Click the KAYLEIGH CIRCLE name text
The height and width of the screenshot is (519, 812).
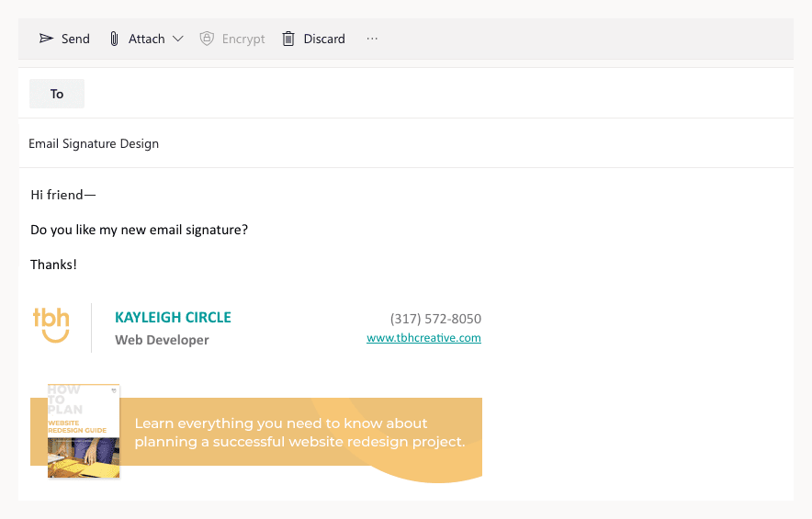pos(173,318)
